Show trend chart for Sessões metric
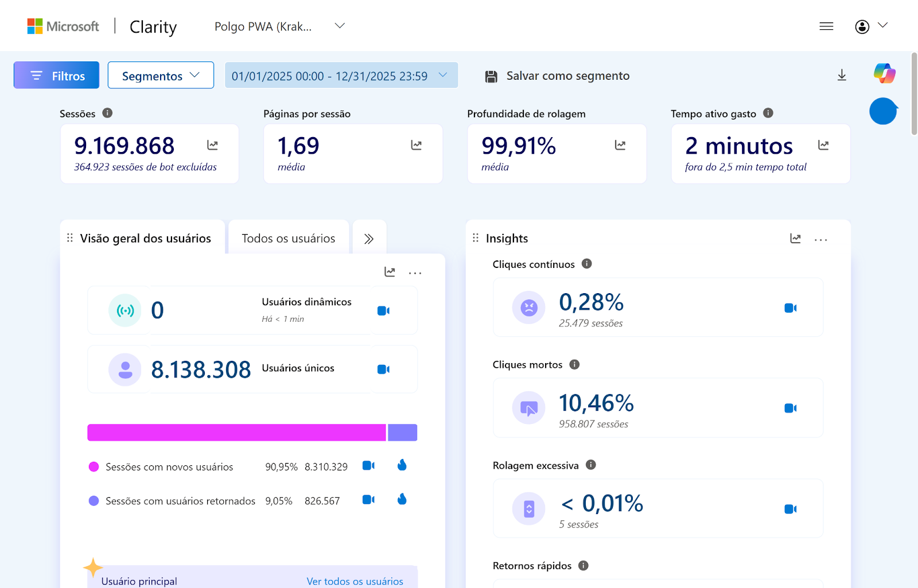 click(212, 145)
